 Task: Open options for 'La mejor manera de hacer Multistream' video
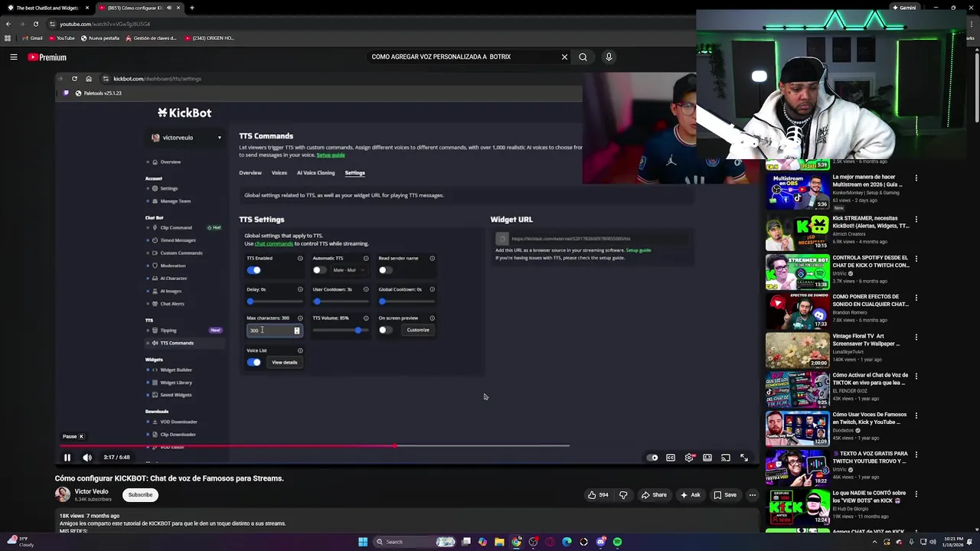pyautogui.click(x=916, y=178)
